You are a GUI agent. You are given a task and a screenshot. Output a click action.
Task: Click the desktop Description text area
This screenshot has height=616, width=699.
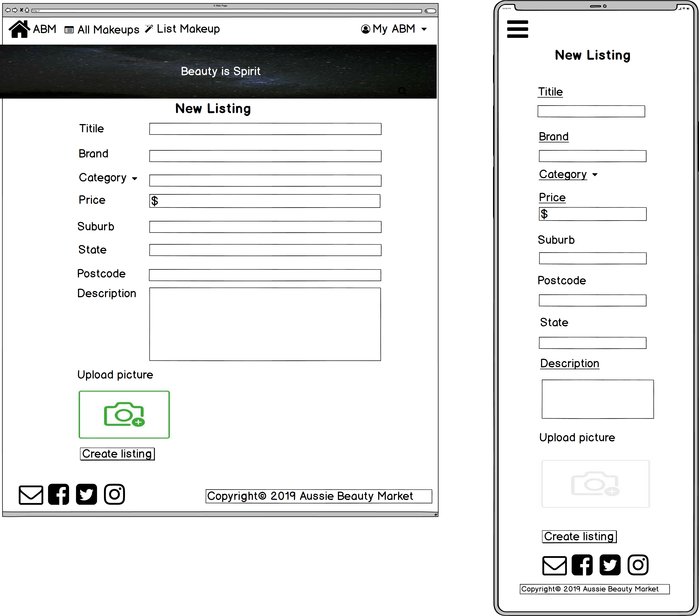(x=265, y=324)
